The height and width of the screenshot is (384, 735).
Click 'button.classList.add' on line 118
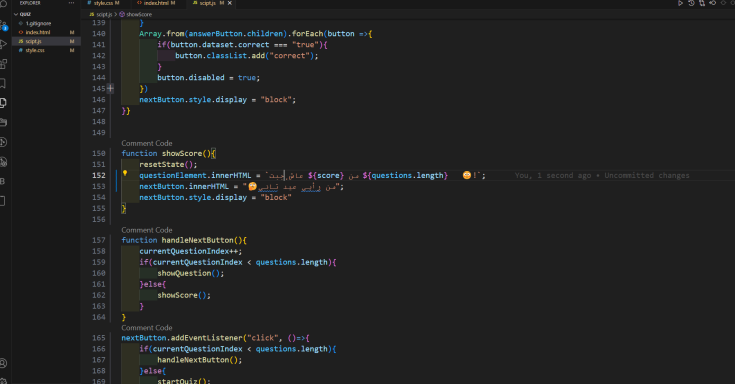coord(220,56)
